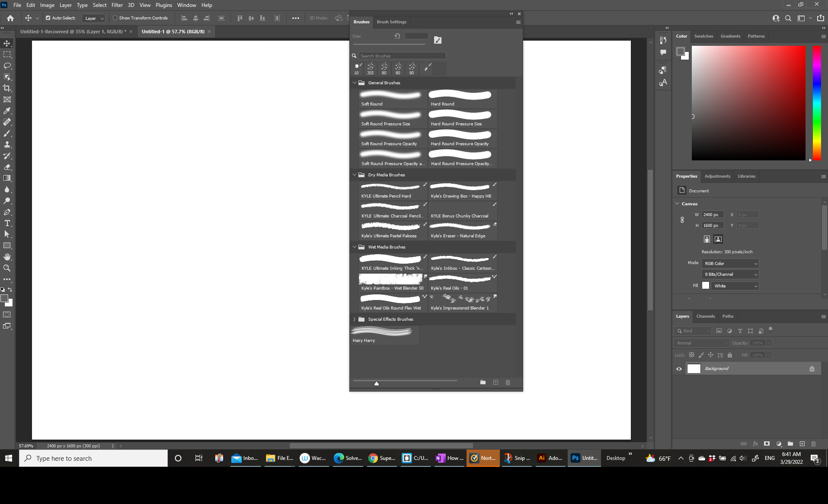Viewport: 828px width, 504px height.
Task: Enable Show Transform Controls
Action: click(115, 18)
